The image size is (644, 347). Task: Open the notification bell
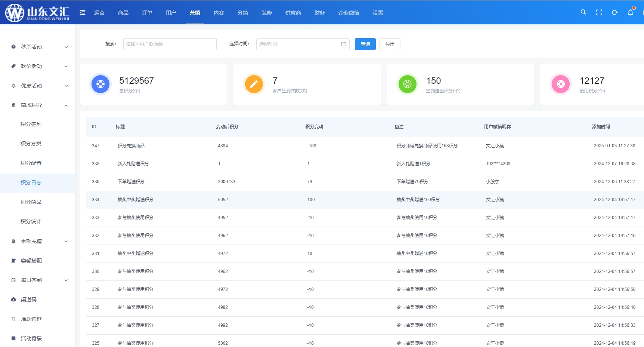pyautogui.click(x=631, y=12)
